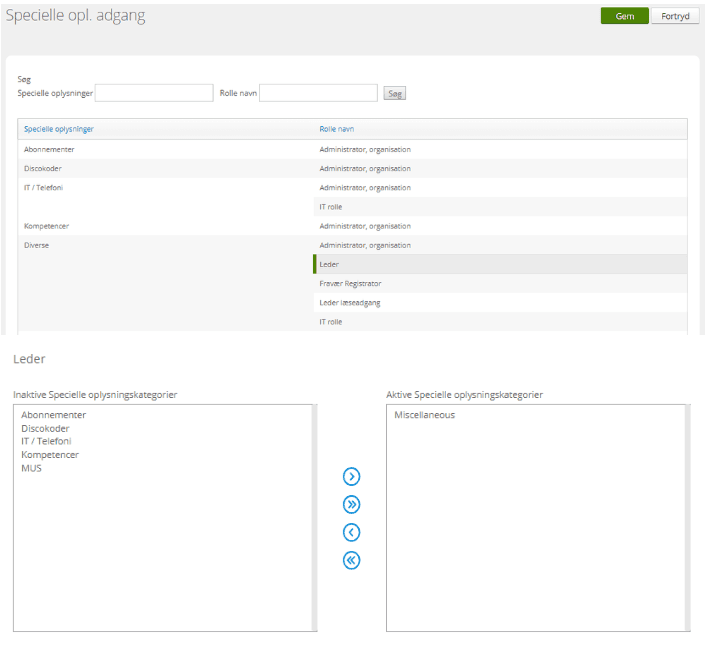This screenshot has width=706, height=647.
Task: Select the Leder læseadgang role row
Action: tap(349, 303)
